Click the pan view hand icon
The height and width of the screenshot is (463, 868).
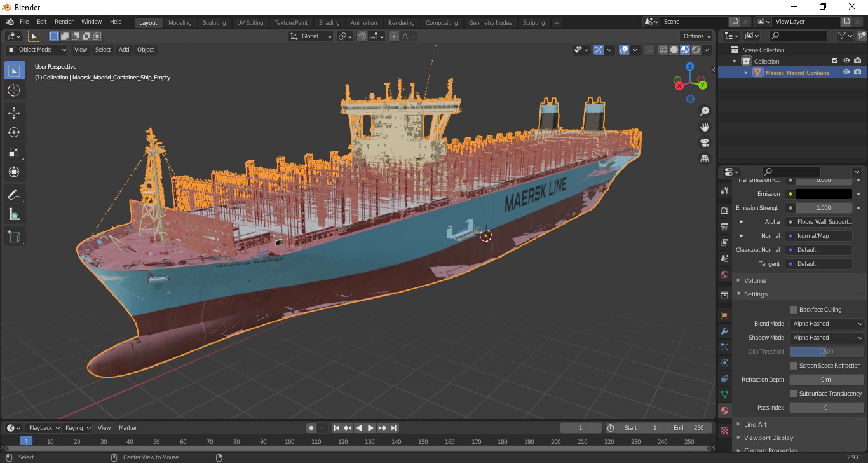click(x=704, y=127)
